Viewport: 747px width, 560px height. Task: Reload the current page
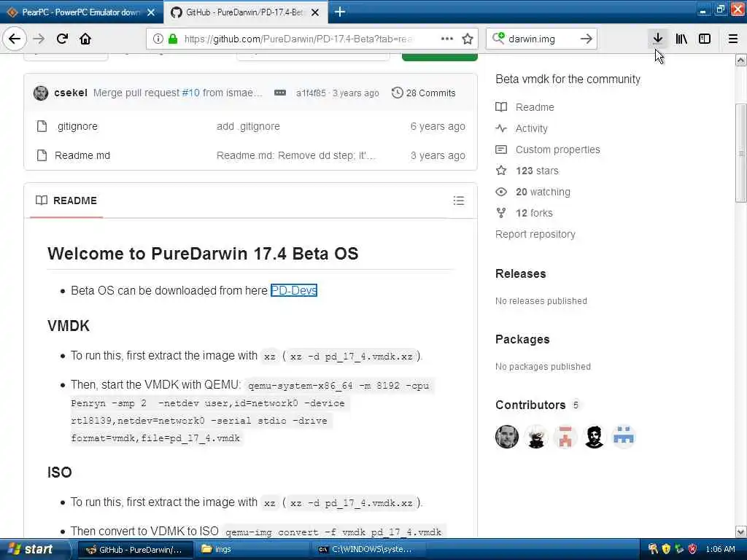click(63, 39)
